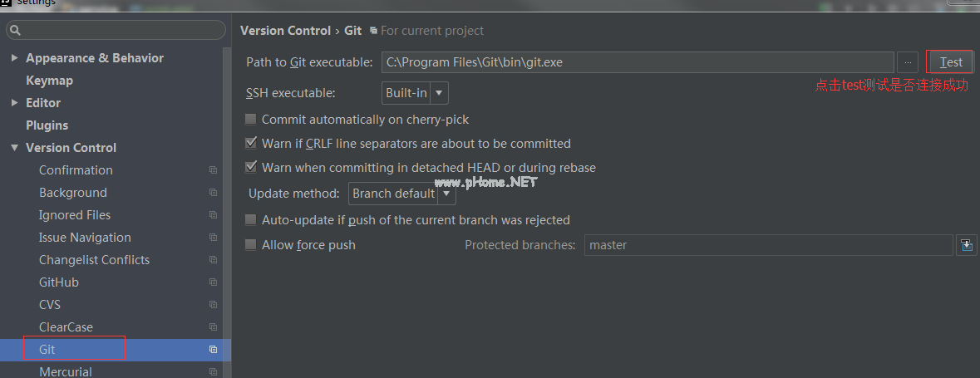The image size is (980, 378).
Task: Expand the Appearance & Behavior section
Action: point(14,58)
